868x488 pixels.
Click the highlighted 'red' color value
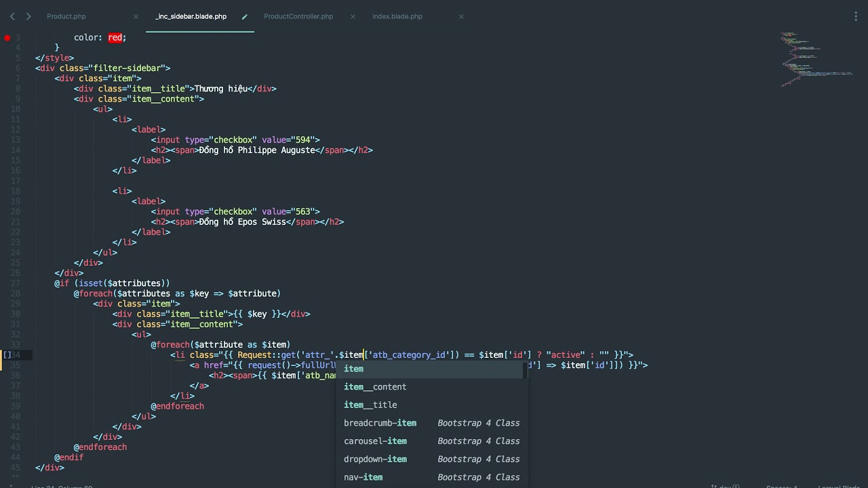tap(115, 38)
